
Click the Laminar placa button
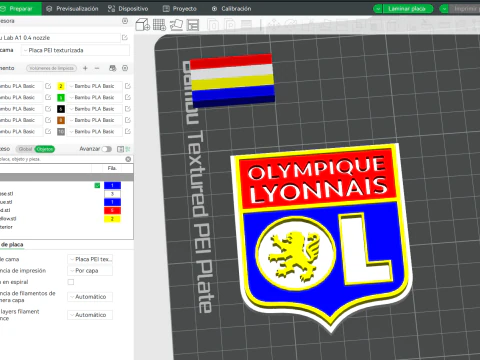click(407, 9)
